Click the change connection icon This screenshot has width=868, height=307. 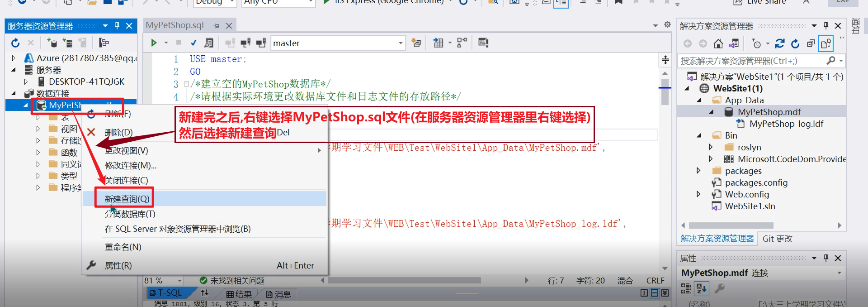point(261,43)
